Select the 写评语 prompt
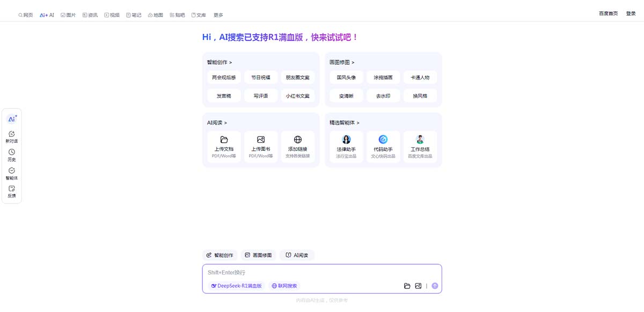Image resolution: width=644 pixels, height=312 pixels. coord(261,96)
